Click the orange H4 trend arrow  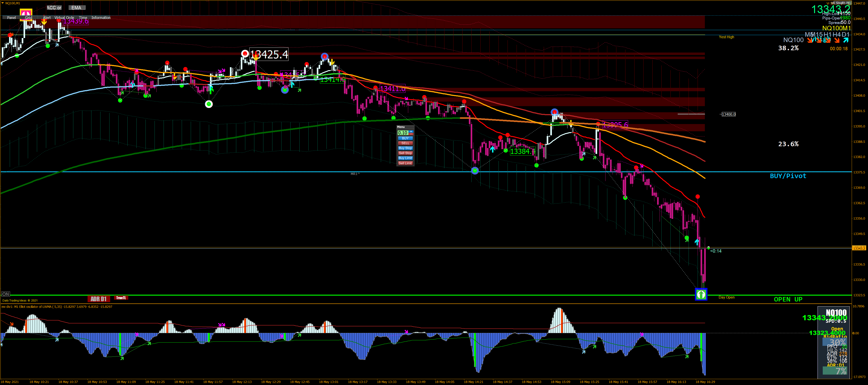pos(837,41)
